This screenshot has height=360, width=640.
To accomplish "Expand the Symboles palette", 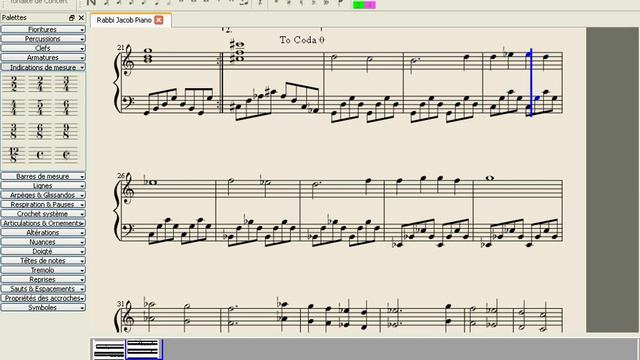I will point(43,308).
